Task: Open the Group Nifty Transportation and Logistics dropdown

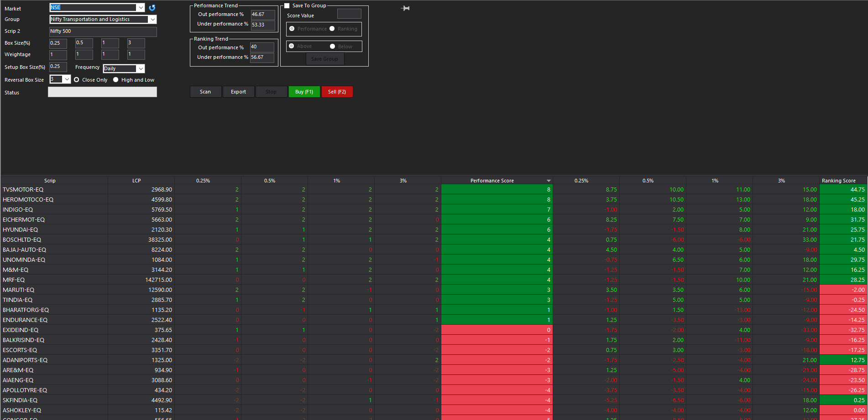Action: coord(152,19)
